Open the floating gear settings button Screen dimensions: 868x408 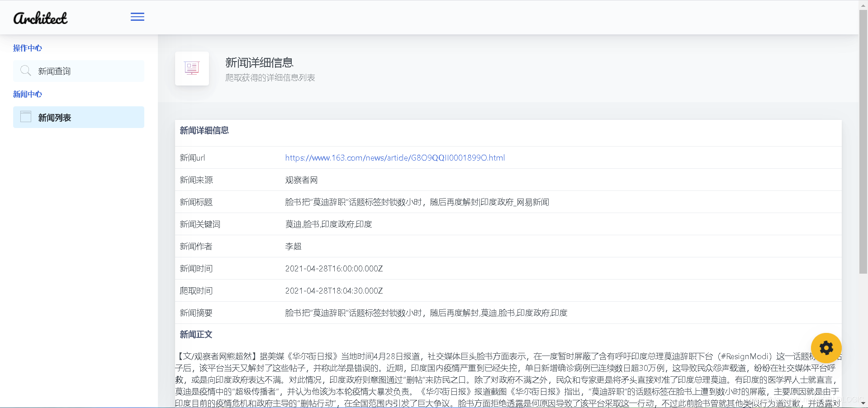826,348
